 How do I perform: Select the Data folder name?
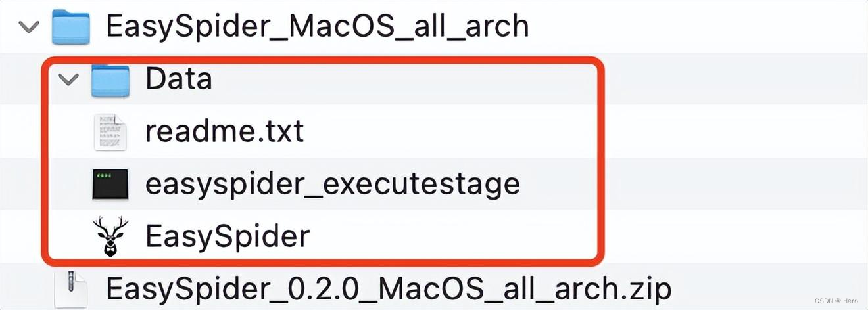(x=179, y=79)
